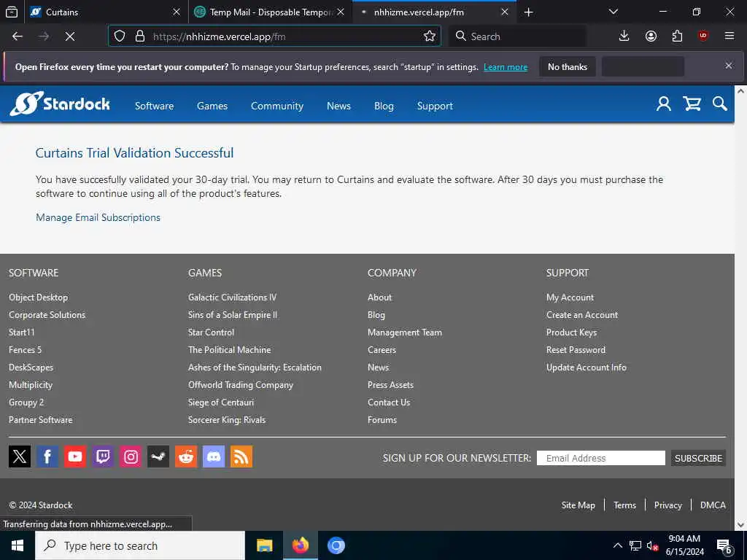
Task: Open Stardock's Discord icon
Action: pos(214,456)
